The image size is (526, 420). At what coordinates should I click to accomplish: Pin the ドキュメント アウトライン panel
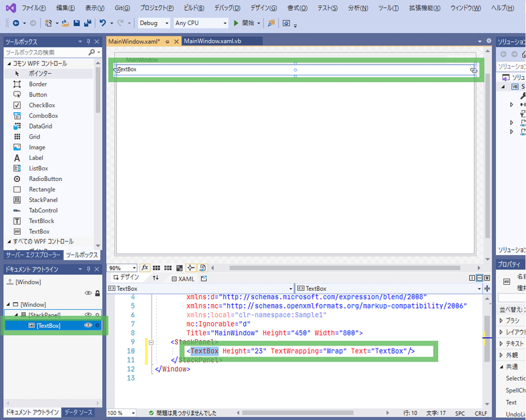[88, 270]
